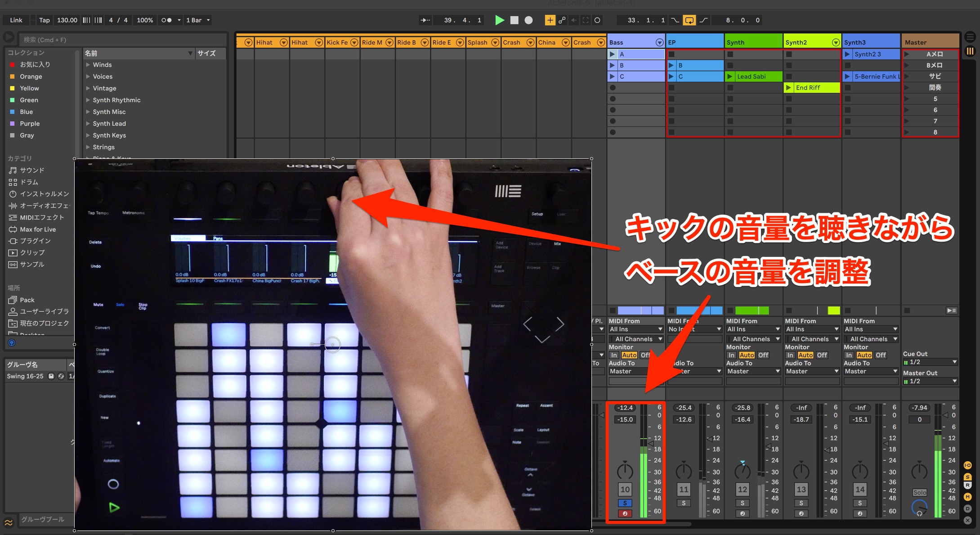Click the Arrangement Record button
980x535 pixels.
[529, 20]
